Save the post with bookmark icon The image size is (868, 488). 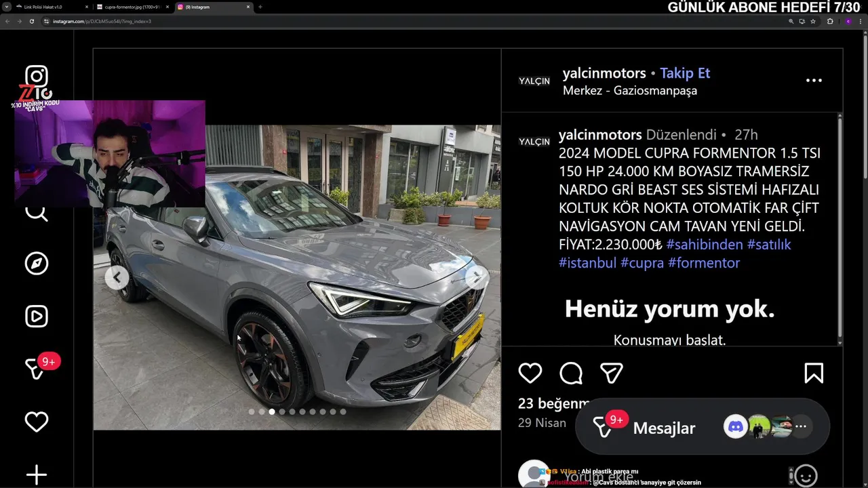(814, 373)
